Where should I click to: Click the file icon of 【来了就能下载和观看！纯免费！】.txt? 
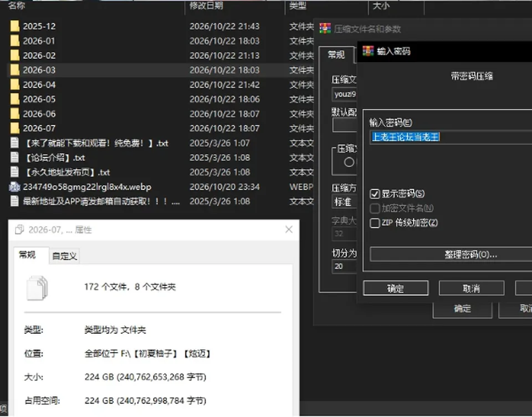pyautogui.click(x=14, y=143)
